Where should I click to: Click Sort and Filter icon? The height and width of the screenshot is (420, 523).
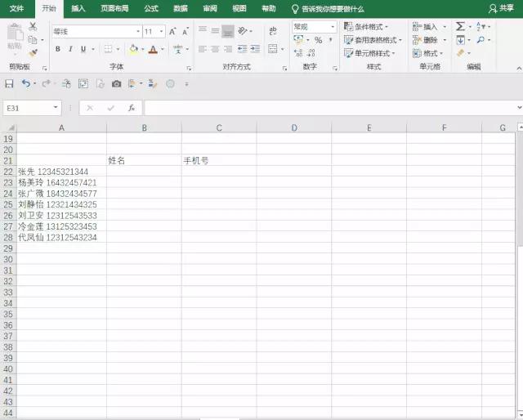pos(481,26)
